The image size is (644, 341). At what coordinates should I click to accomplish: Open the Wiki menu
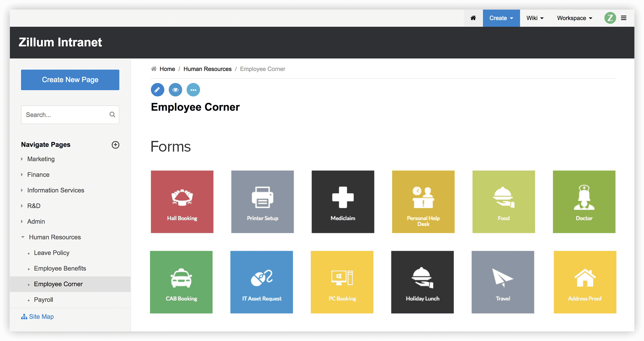pos(535,18)
